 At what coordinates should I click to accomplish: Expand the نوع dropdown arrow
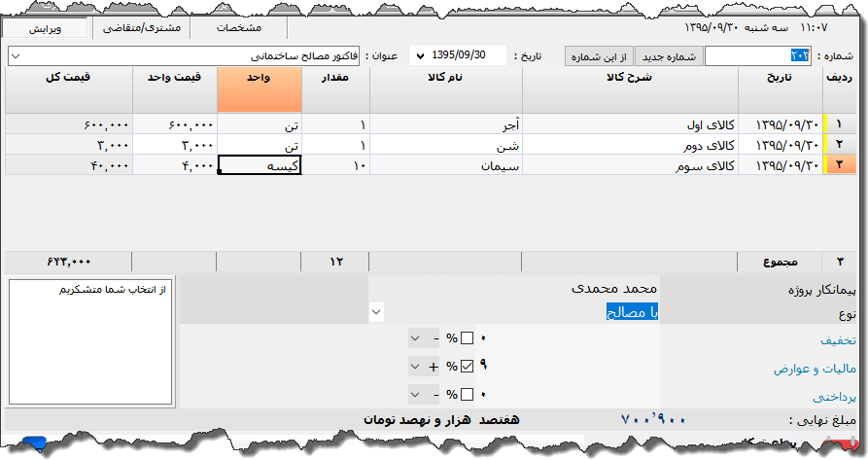tap(376, 312)
